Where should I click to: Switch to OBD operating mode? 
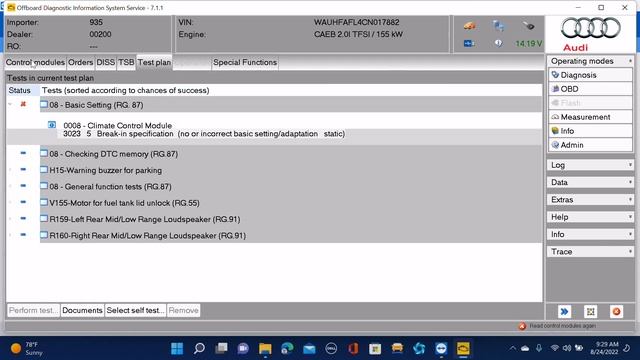point(590,89)
